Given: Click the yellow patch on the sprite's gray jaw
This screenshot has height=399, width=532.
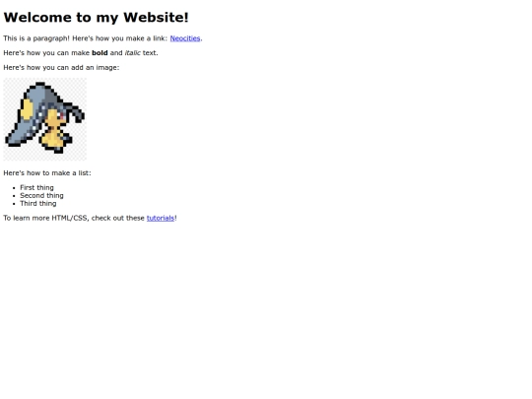Looking at the screenshot, I should pos(28,109).
